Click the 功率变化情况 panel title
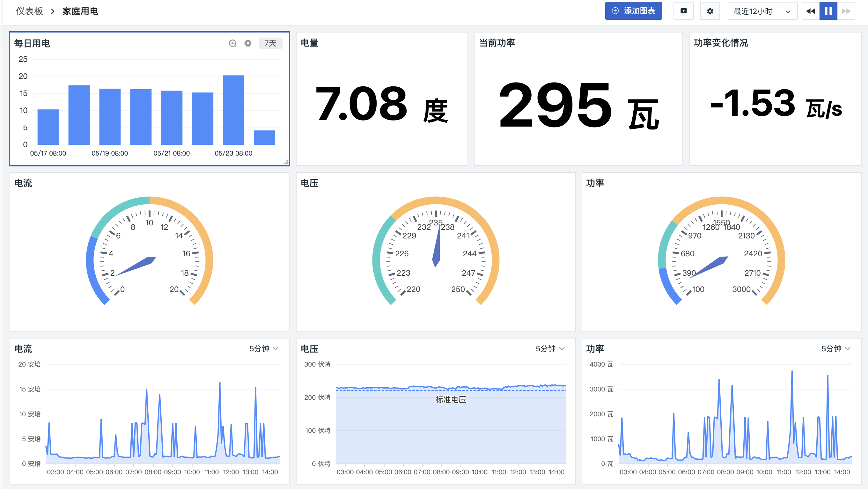This screenshot has width=868, height=489. coord(721,43)
